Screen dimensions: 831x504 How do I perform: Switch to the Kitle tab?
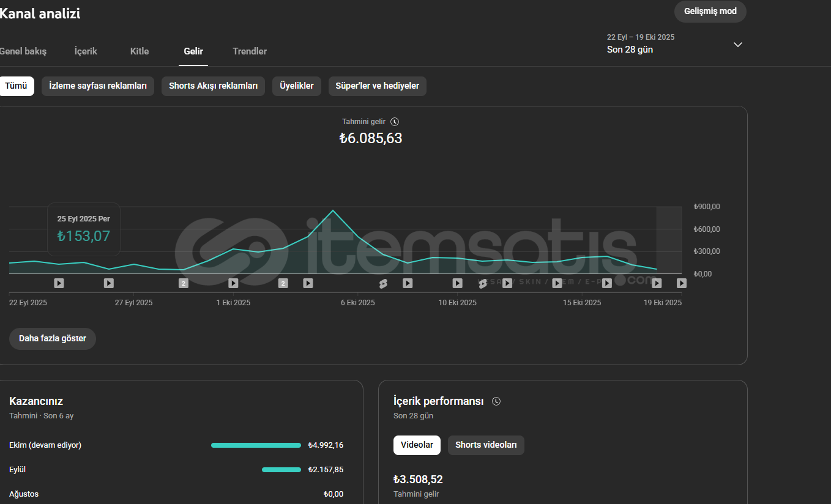click(140, 51)
